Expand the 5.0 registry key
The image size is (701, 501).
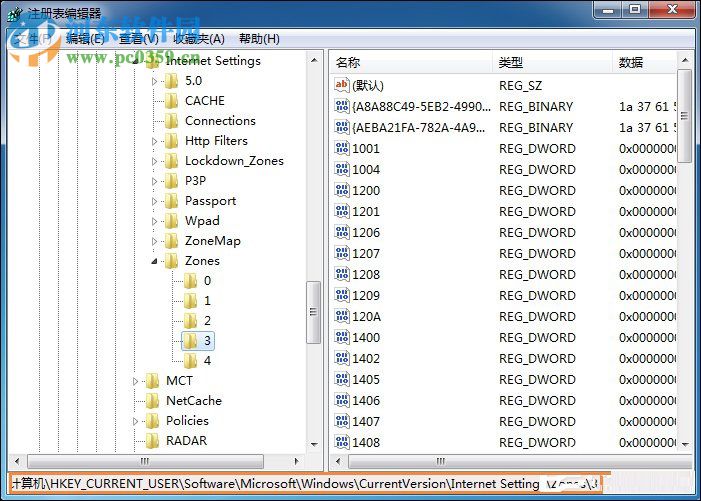click(154, 81)
